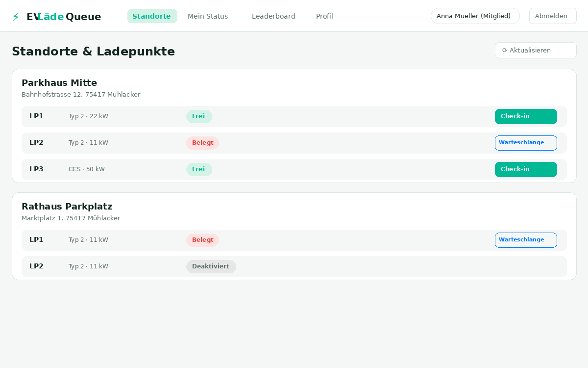
Task: Check in at Parkhaus Mitte LP1
Action: [526, 116]
